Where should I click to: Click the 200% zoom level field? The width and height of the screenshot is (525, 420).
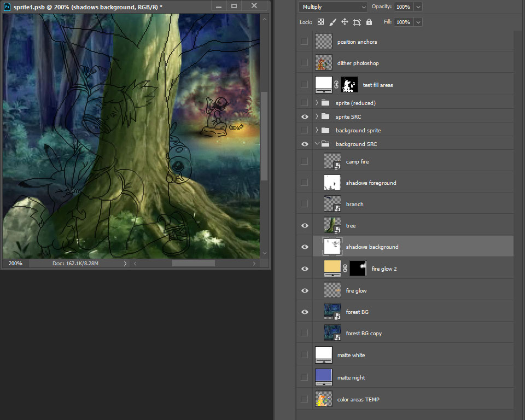tap(15, 264)
